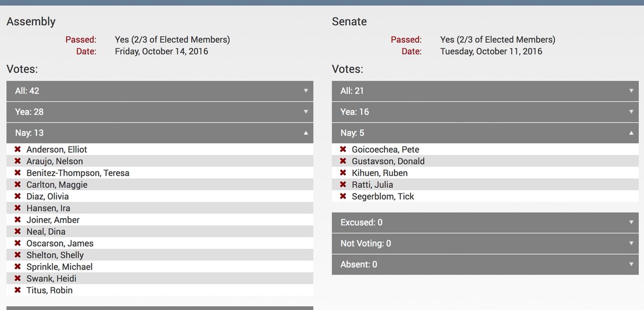Click red X icon next to Kihuen, Ruben
Image resolution: width=644 pixels, height=310 pixels.
pos(343,173)
